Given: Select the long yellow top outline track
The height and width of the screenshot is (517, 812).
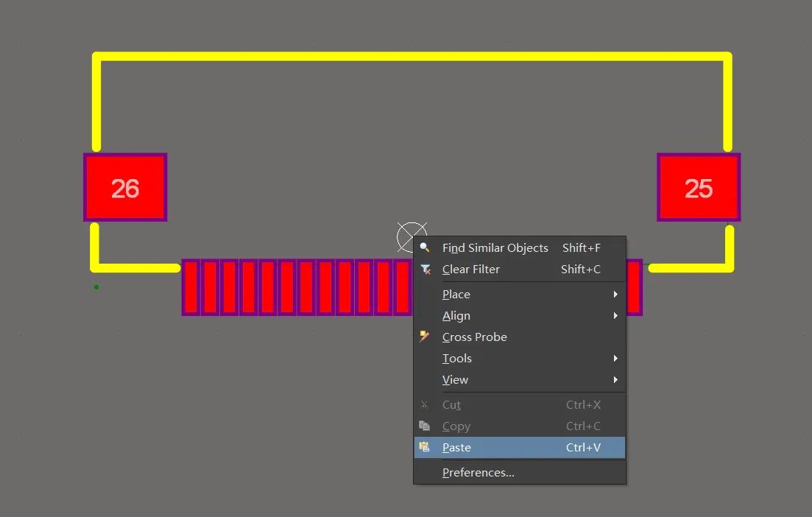Looking at the screenshot, I should (x=412, y=56).
